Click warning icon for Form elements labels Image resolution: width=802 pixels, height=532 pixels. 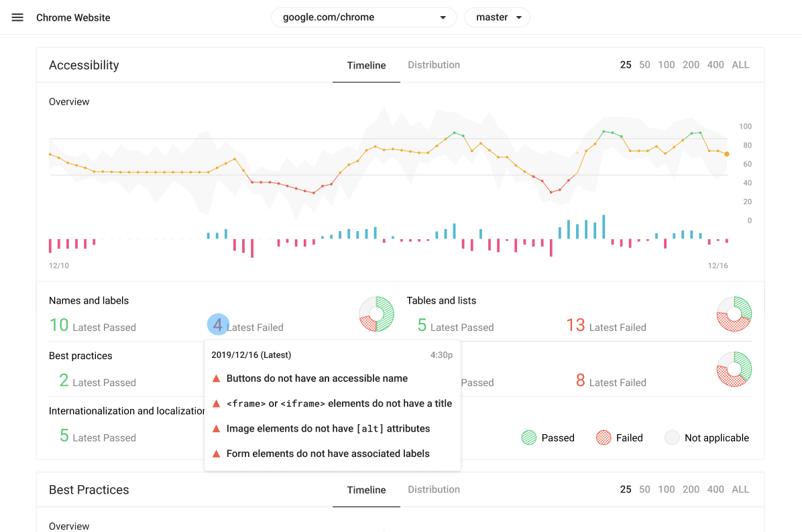(x=217, y=454)
